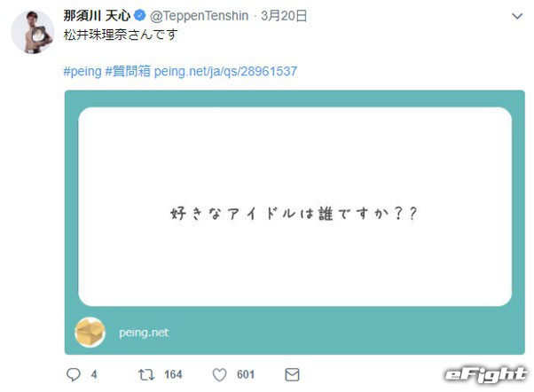Viewport: 534px width, 392px height.
Task: Click the 164 retweet count
Action: (x=173, y=374)
